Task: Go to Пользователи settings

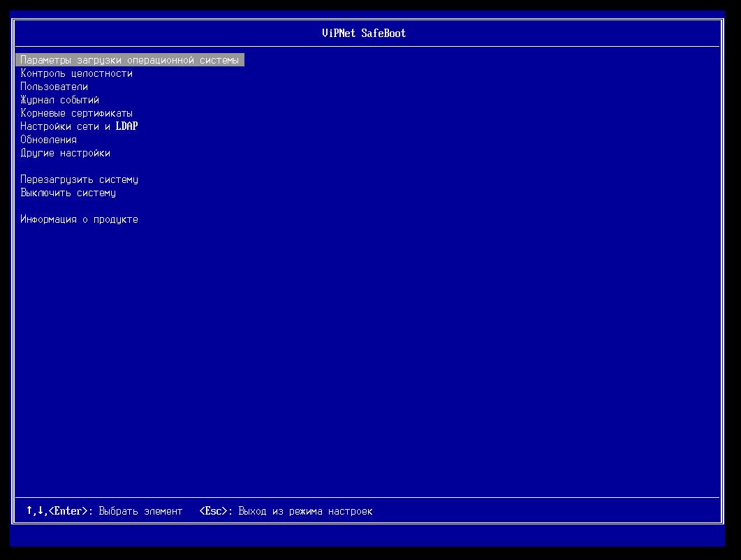Action: 54,87
